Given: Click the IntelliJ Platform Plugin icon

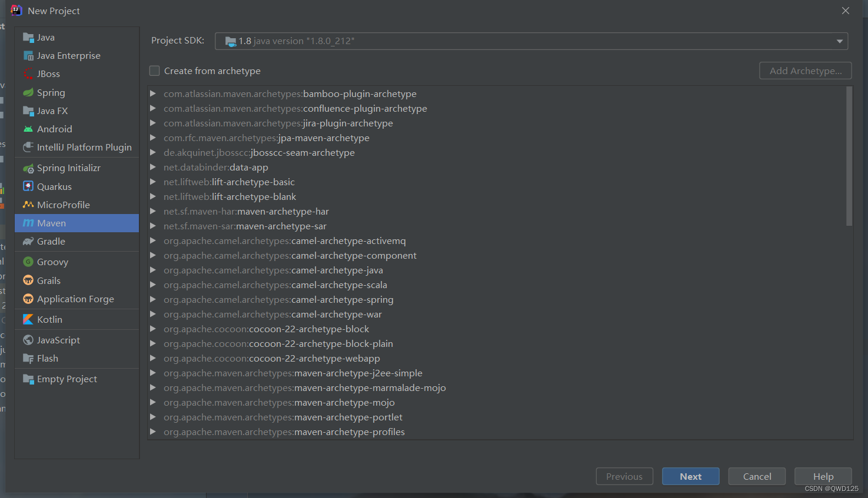Looking at the screenshot, I should (x=28, y=147).
